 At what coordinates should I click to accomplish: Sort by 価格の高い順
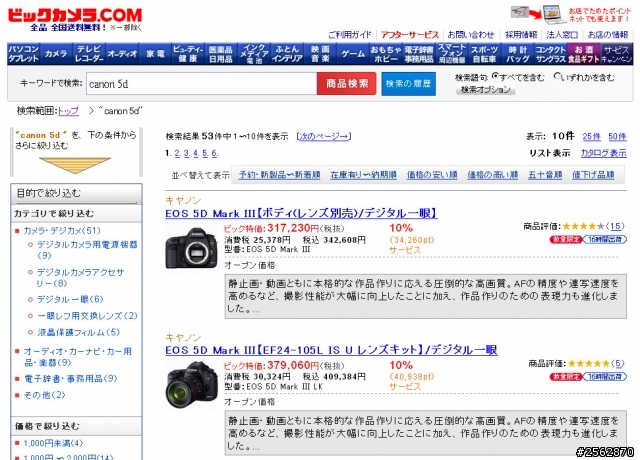[492, 175]
